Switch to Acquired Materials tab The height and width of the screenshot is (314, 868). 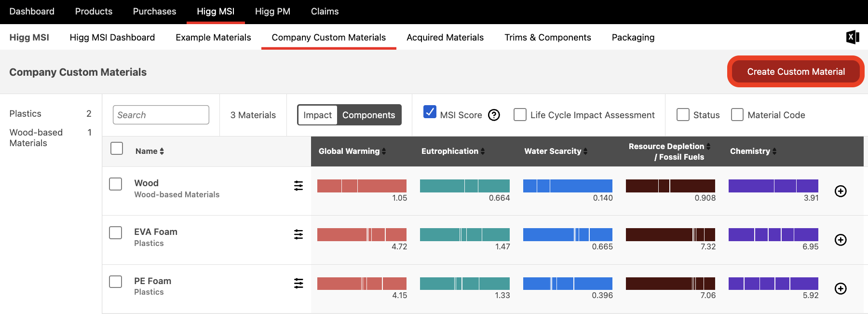(x=445, y=37)
